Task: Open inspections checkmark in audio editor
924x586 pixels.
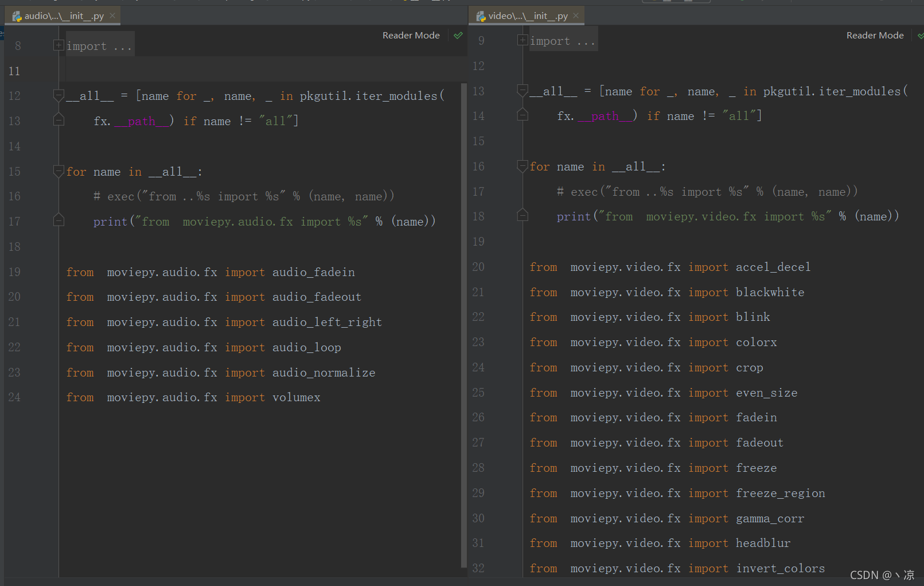Action: tap(458, 36)
